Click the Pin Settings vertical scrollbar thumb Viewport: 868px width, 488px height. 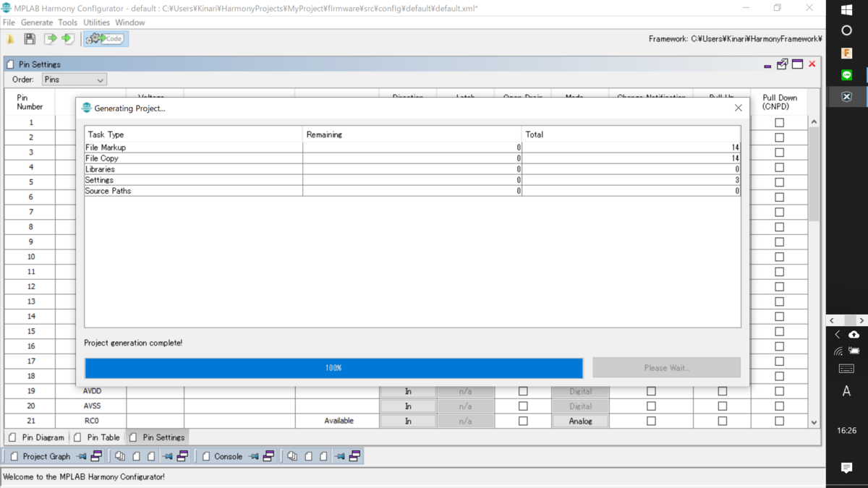814,176
